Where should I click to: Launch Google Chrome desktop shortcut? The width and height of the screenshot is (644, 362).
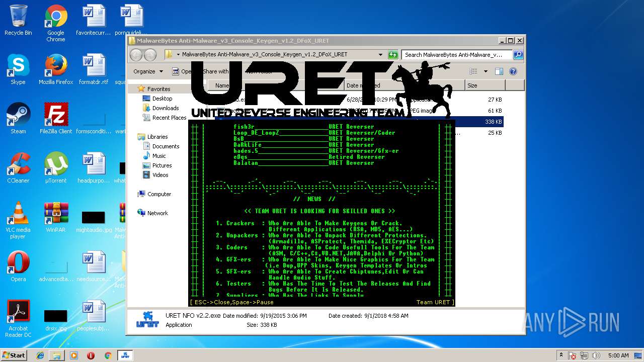click(x=56, y=24)
